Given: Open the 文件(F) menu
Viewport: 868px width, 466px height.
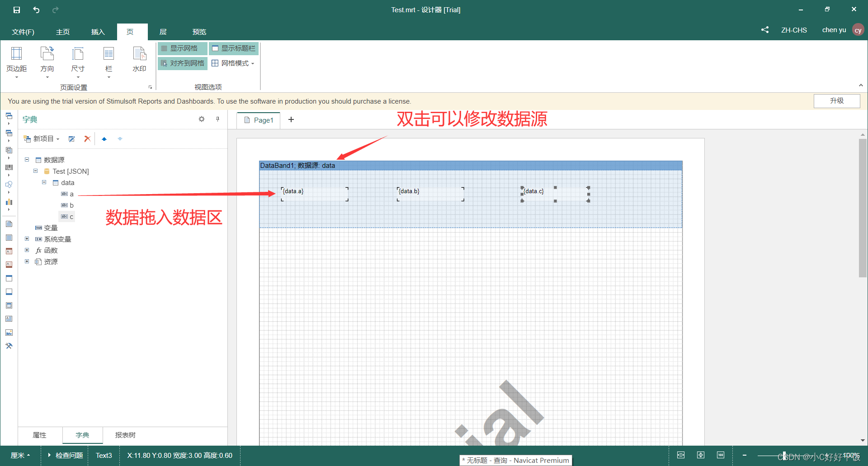Looking at the screenshot, I should point(23,32).
